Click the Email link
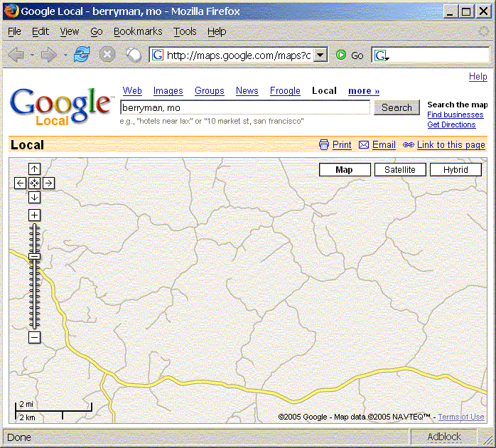496x448 pixels. point(384,144)
